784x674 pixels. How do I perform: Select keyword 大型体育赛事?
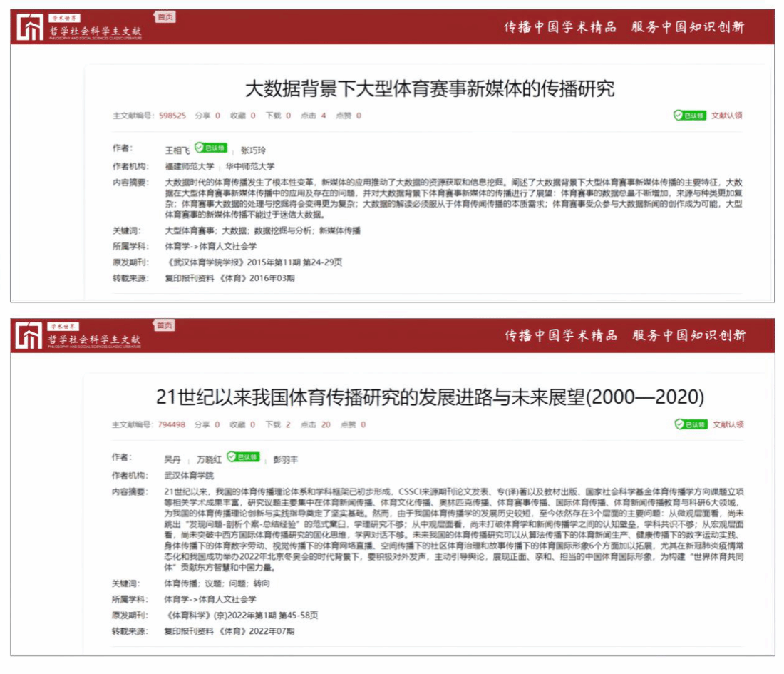(x=187, y=230)
